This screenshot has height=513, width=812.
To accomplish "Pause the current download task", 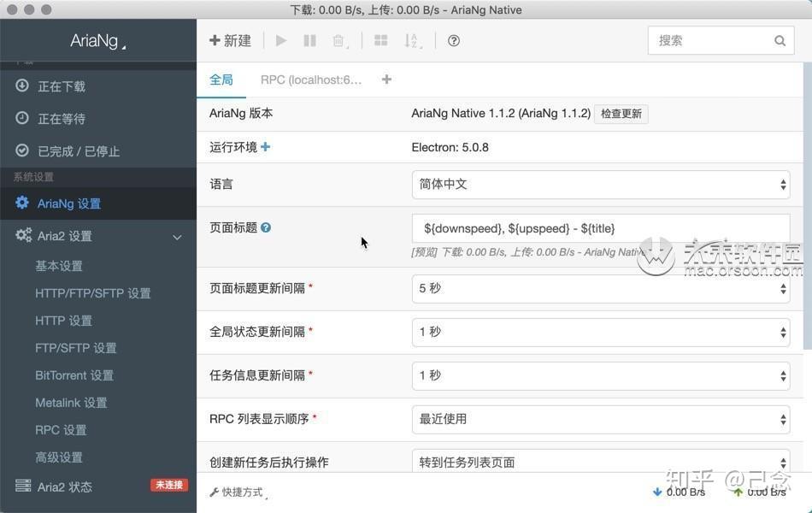I will click(x=309, y=40).
